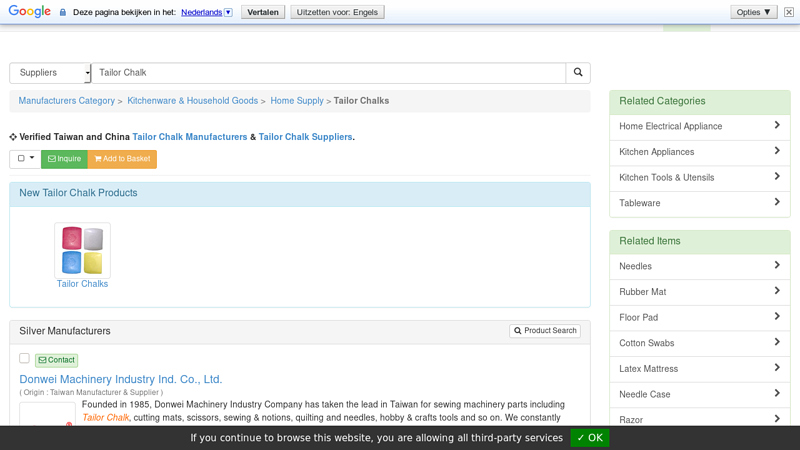Click the Add to Basket button
The width and height of the screenshot is (800, 450).
122,159
